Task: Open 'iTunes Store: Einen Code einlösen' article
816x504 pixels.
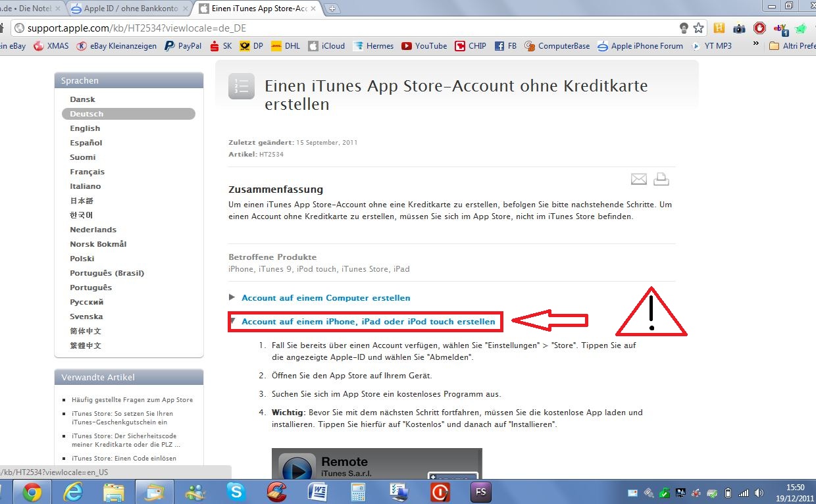Action: tap(124, 459)
